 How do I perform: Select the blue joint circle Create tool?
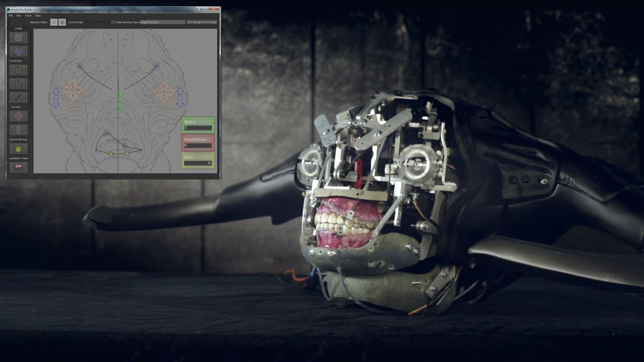18,51
